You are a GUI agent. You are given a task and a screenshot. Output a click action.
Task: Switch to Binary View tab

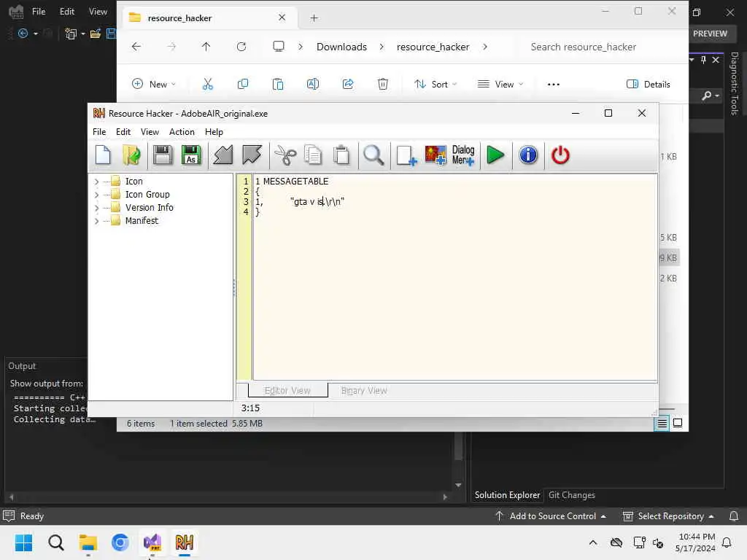[364, 391]
